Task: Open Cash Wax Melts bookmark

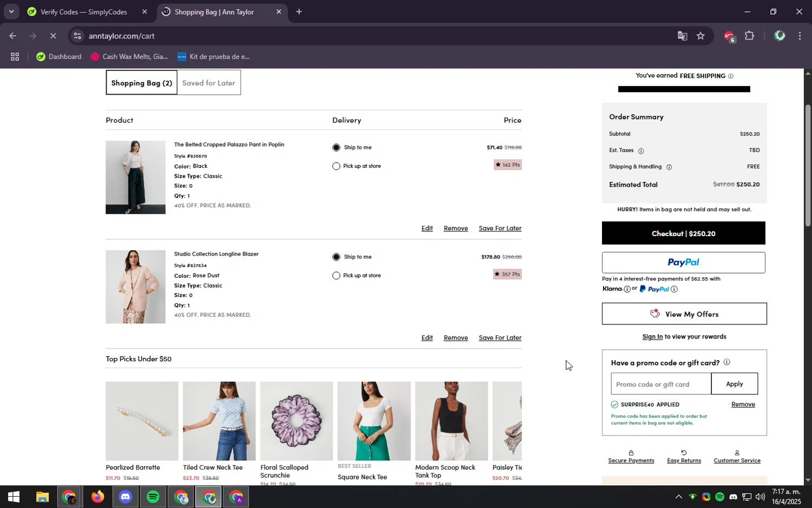Action: (129, 57)
